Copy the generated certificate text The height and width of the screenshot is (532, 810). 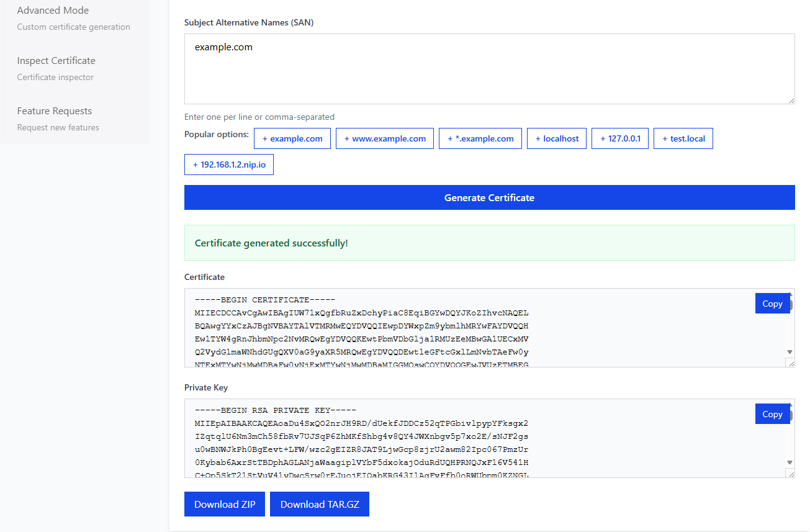772,303
